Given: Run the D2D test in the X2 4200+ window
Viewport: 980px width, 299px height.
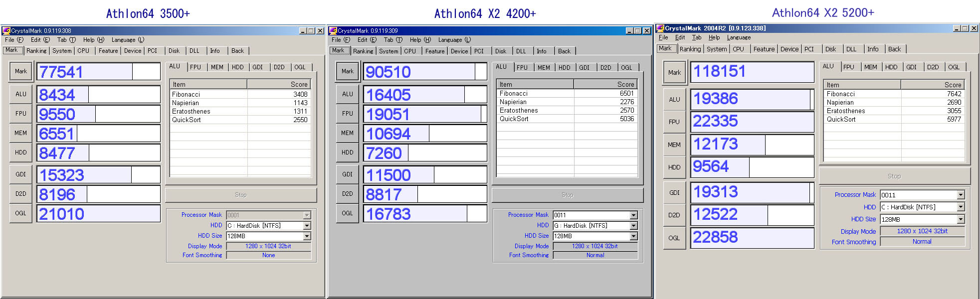Looking at the screenshot, I should point(348,194).
